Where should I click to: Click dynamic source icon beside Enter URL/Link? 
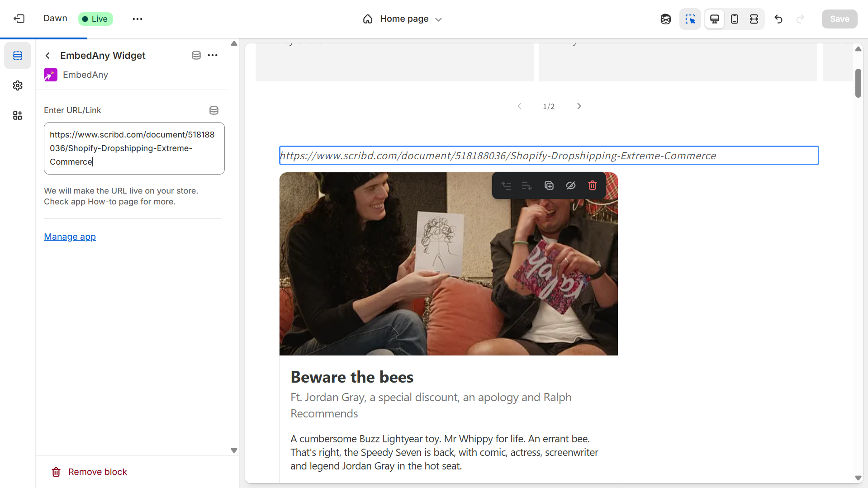[x=213, y=110]
